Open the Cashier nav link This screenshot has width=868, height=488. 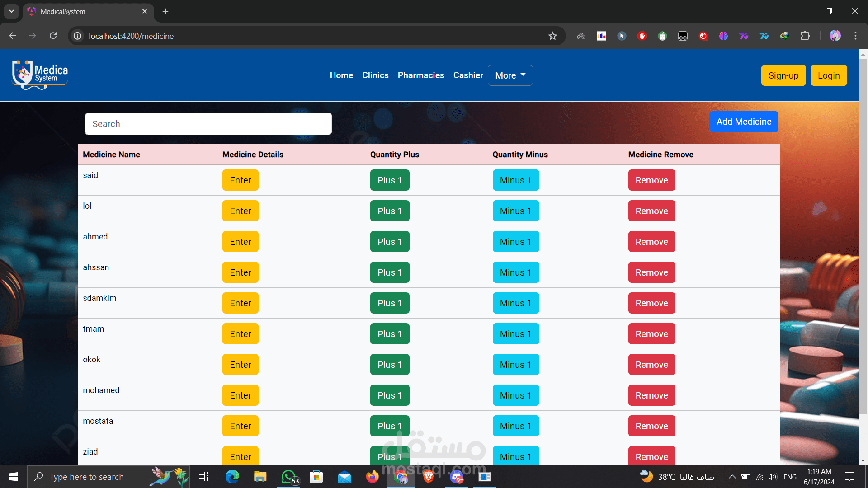click(x=468, y=75)
